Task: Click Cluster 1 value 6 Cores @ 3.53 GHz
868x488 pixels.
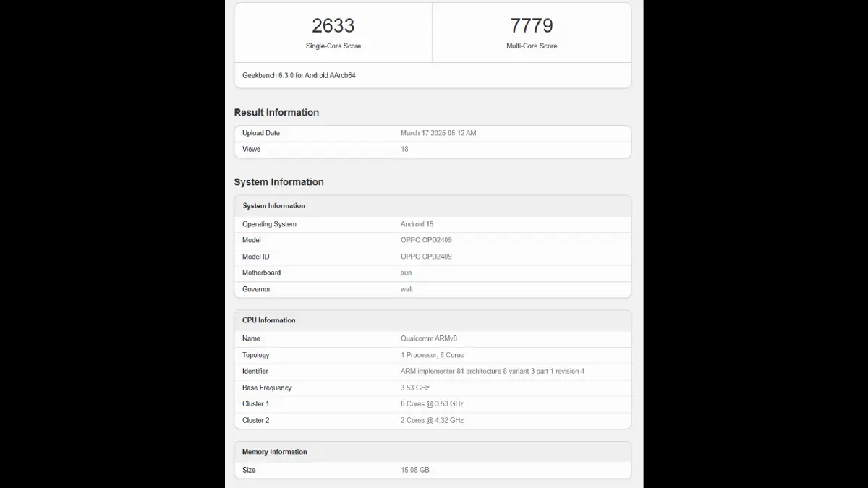Action: point(432,404)
